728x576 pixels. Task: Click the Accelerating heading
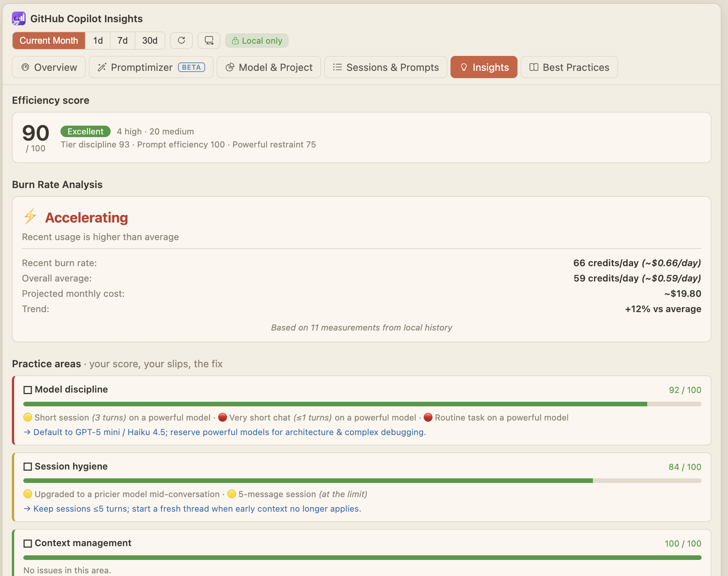pos(87,218)
